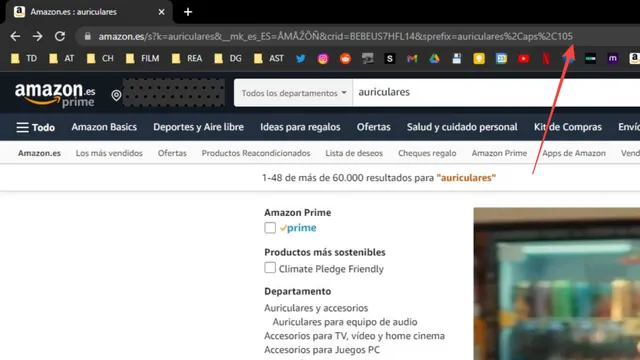Filter by Accesorios para Juegos PC
This screenshot has height=360, width=640.
coord(322,349)
